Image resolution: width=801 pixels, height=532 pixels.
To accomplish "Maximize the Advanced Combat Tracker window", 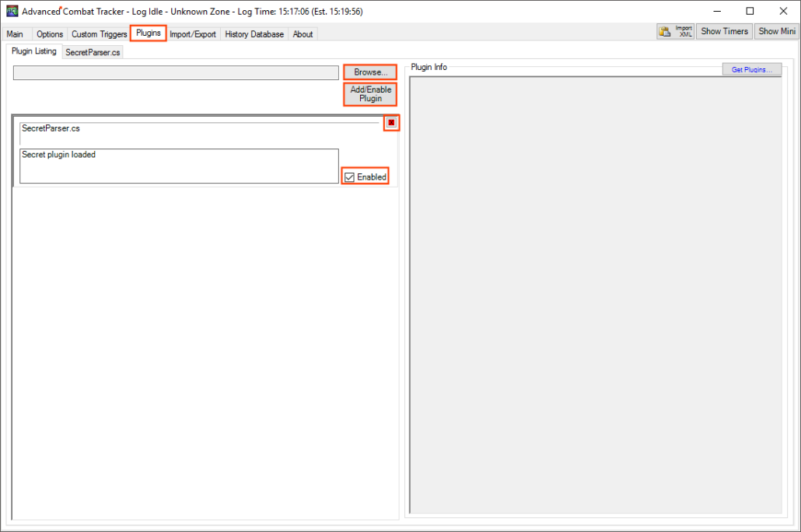I will 750,11.
